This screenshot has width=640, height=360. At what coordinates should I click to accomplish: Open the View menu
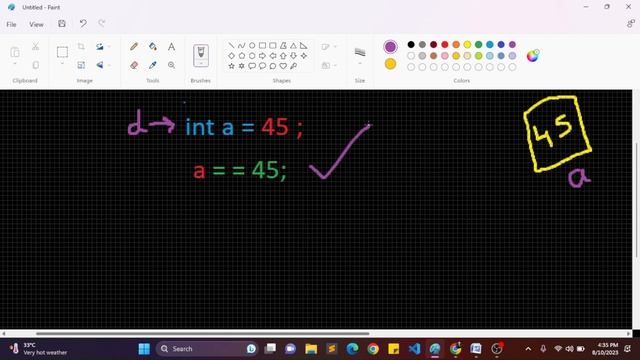point(36,24)
